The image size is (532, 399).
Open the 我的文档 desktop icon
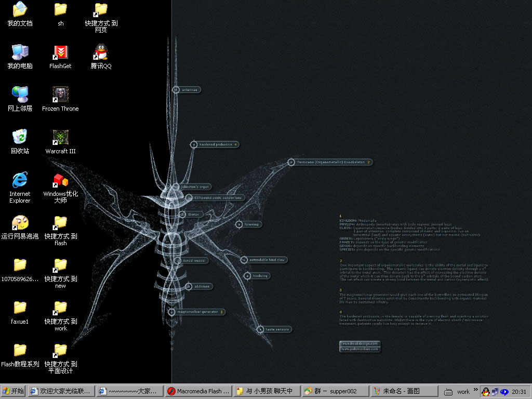[x=20, y=14]
